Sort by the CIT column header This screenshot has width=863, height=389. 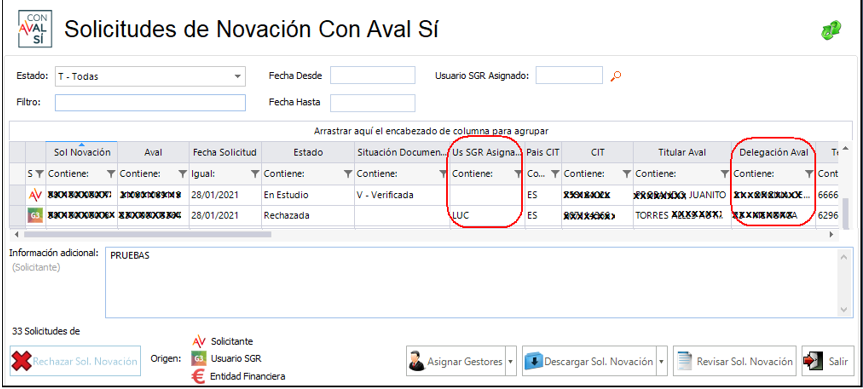(x=597, y=152)
